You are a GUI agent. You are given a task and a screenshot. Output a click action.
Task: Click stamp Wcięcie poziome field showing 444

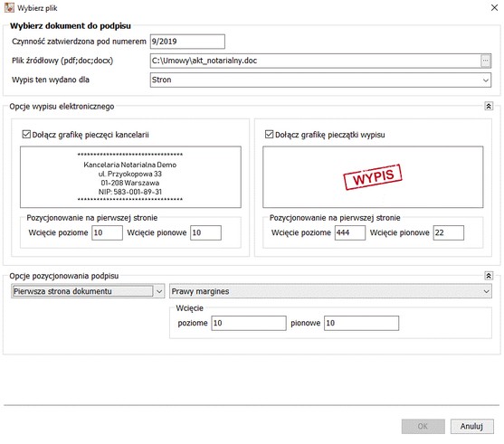click(x=350, y=232)
